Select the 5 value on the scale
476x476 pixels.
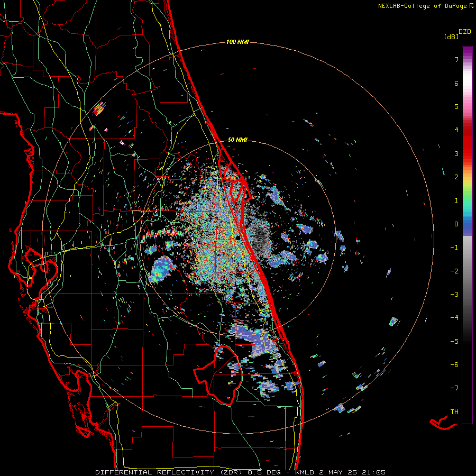tap(456, 106)
